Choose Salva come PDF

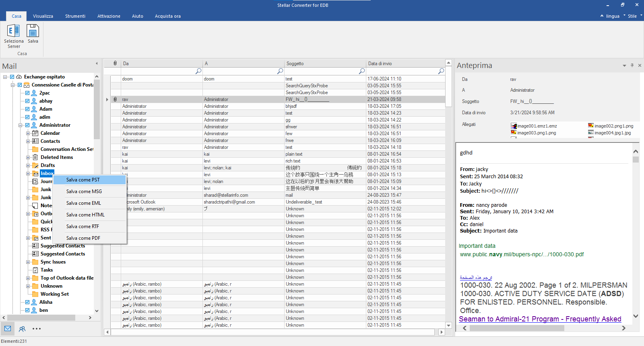click(x=89, y=238)
